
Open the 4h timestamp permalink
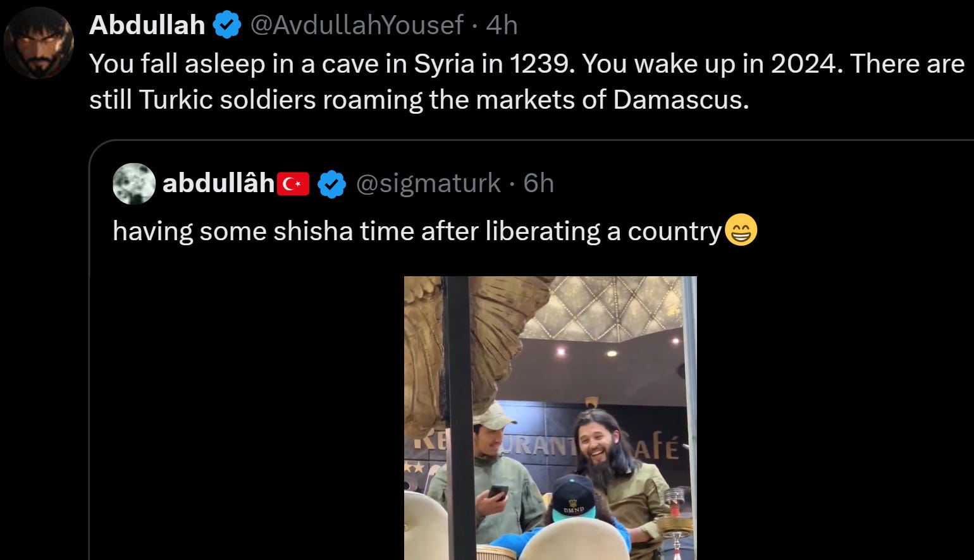502,25
